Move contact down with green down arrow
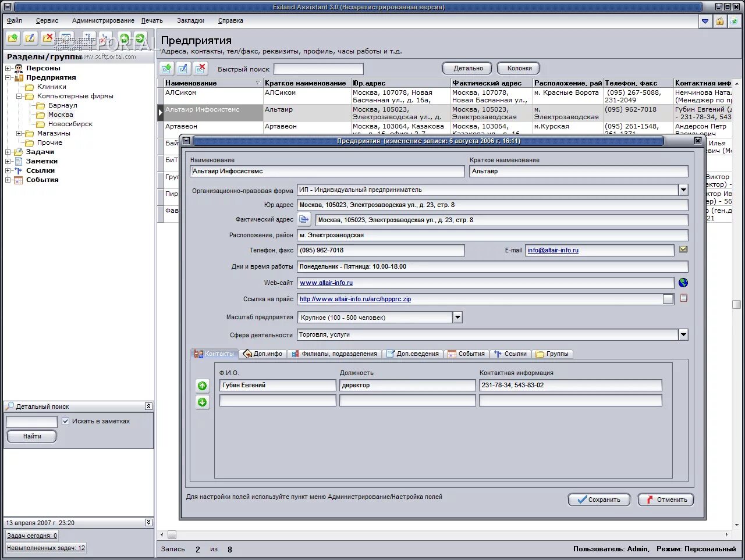 [202, 402]
